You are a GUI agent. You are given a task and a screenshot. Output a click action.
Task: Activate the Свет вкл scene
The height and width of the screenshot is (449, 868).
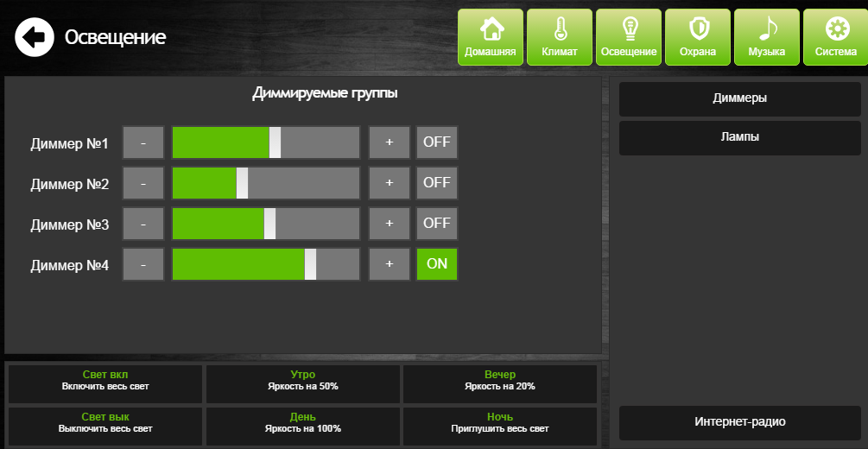coord(105,383)
